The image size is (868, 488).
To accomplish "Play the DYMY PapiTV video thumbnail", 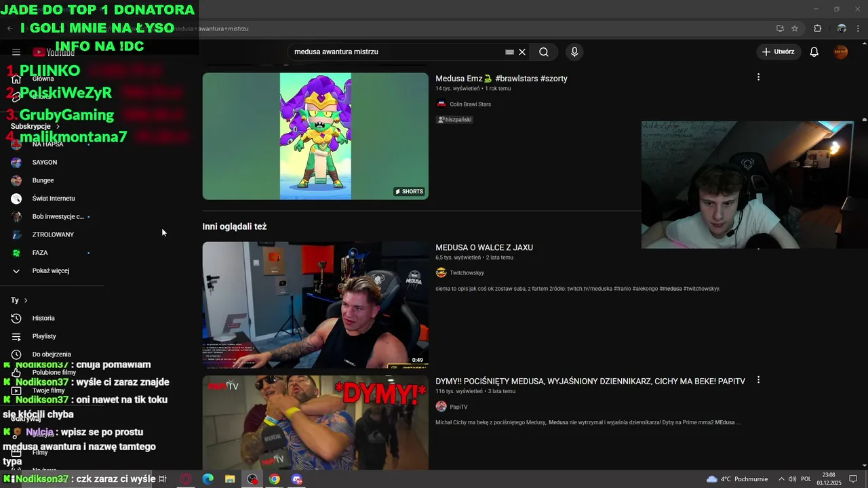I will click(x=315, y=422).
